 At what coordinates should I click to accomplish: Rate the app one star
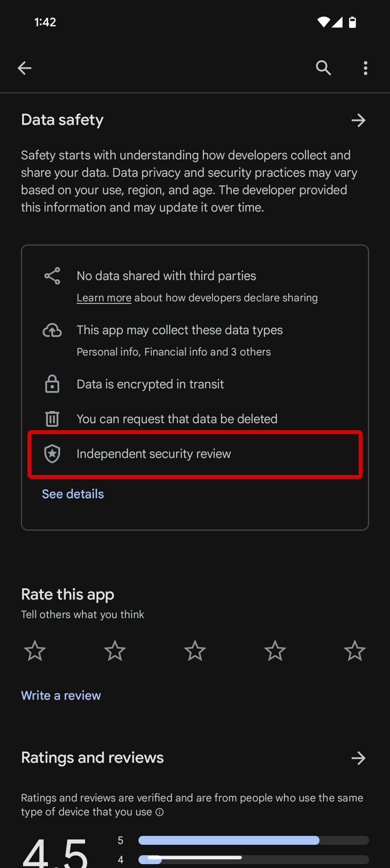35,651
